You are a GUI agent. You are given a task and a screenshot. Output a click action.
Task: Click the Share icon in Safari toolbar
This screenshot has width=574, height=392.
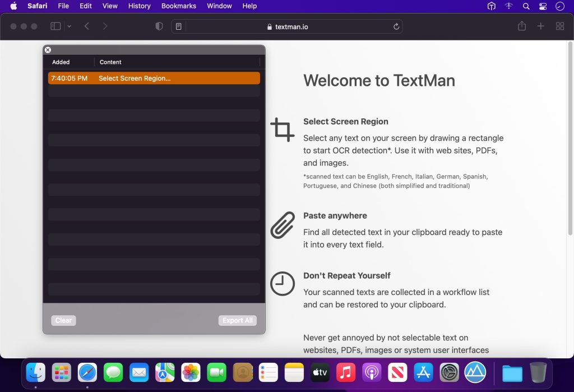521,26
